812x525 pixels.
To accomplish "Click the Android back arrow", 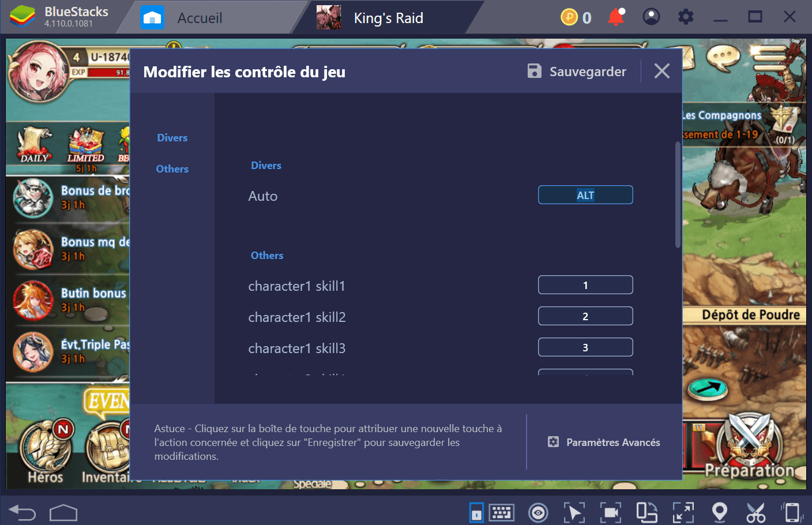I will pyautogui.click(x=22, y=512).
